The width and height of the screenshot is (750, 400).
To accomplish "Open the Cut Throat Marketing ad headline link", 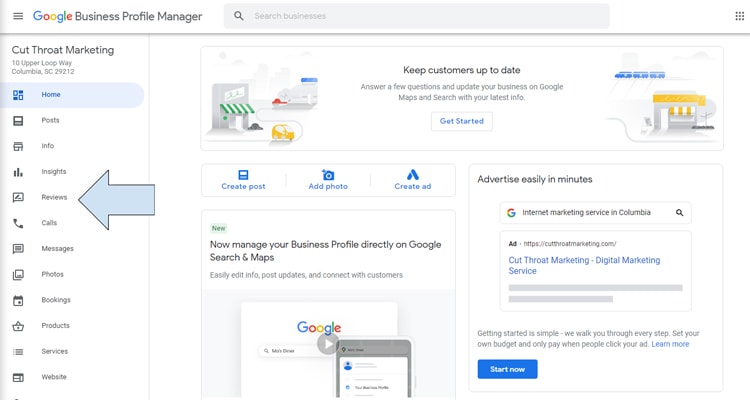I will click(x=584, y=266).
